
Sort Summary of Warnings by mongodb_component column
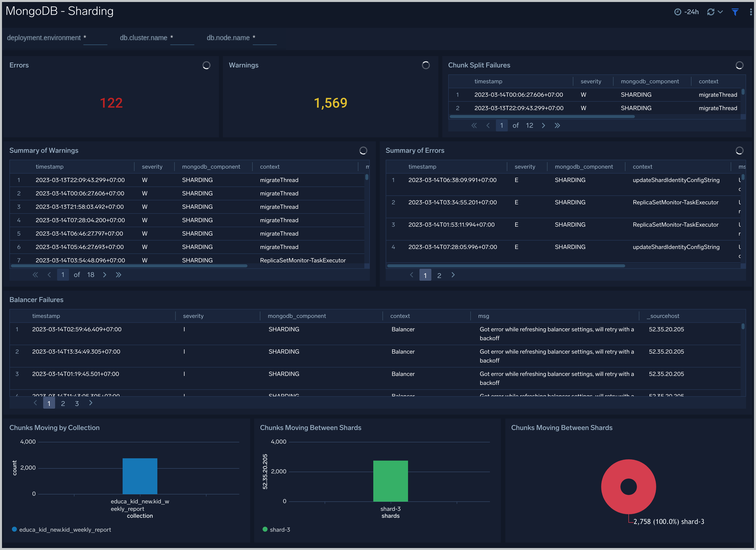(x=211, y=167)
